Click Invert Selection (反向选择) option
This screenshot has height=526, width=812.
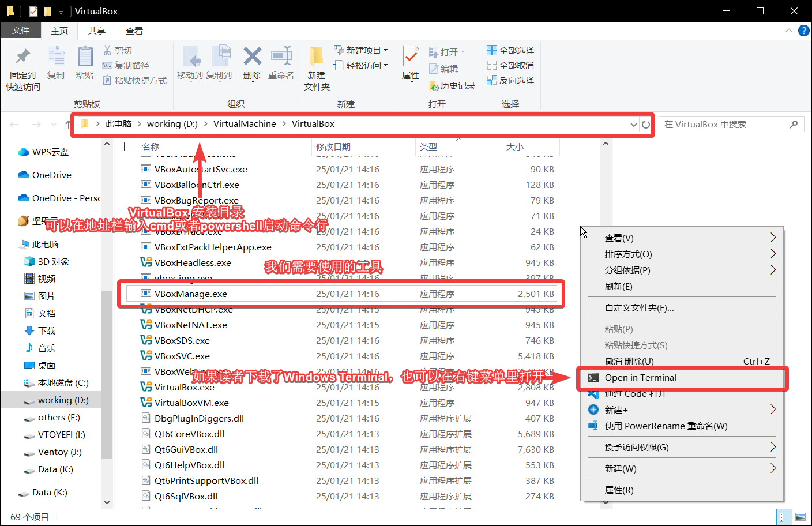[510, 81]
